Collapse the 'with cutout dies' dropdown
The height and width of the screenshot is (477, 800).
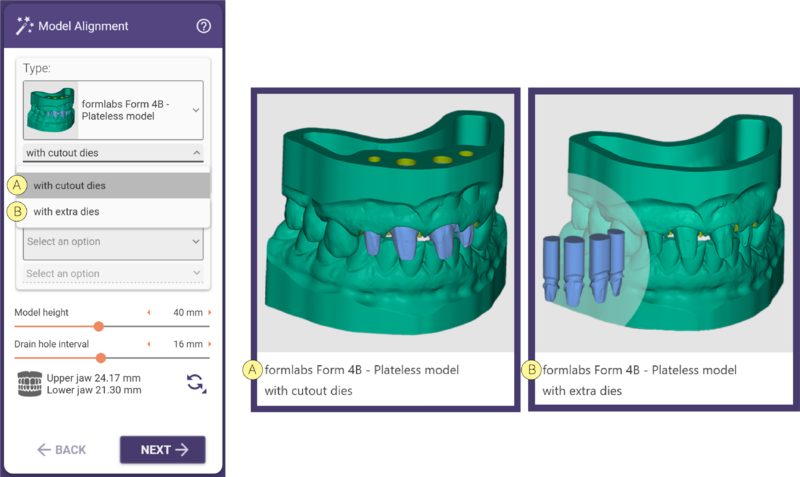[113, 153]
